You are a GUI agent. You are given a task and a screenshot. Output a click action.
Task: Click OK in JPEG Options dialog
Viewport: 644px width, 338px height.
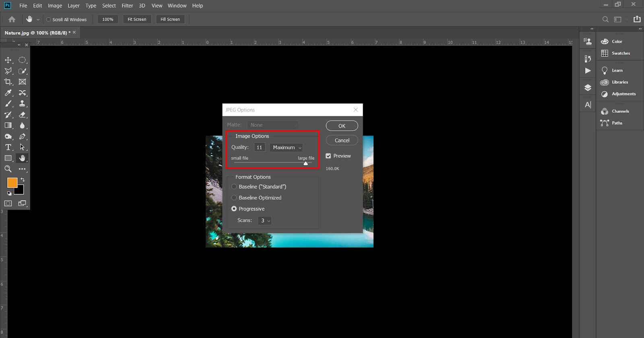[x=342, y=126]
